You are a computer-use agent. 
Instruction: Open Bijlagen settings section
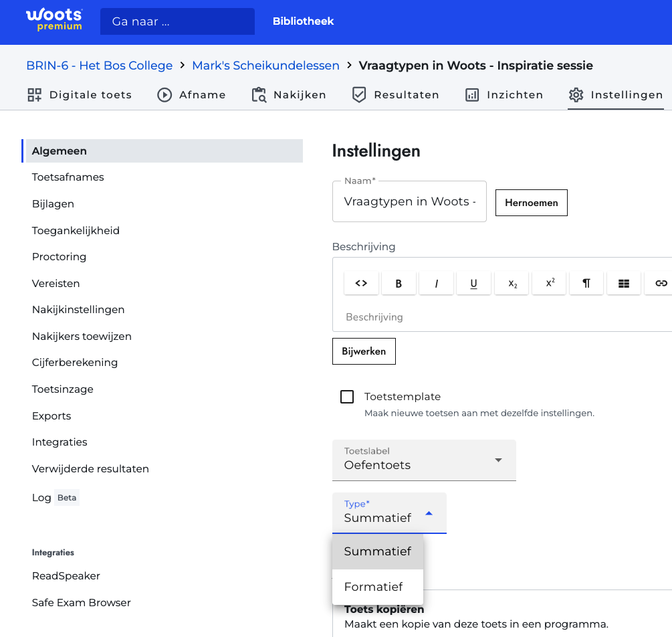53,204
